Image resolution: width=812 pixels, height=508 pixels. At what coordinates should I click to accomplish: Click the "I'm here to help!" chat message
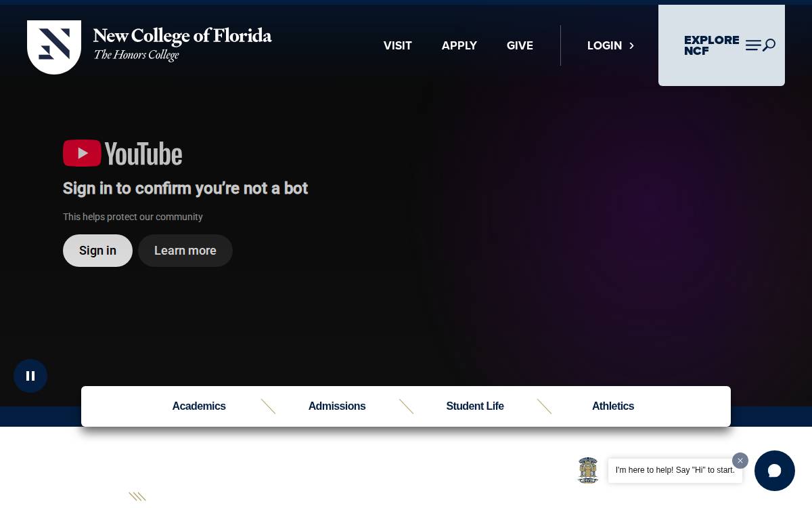tap(675, 470)
